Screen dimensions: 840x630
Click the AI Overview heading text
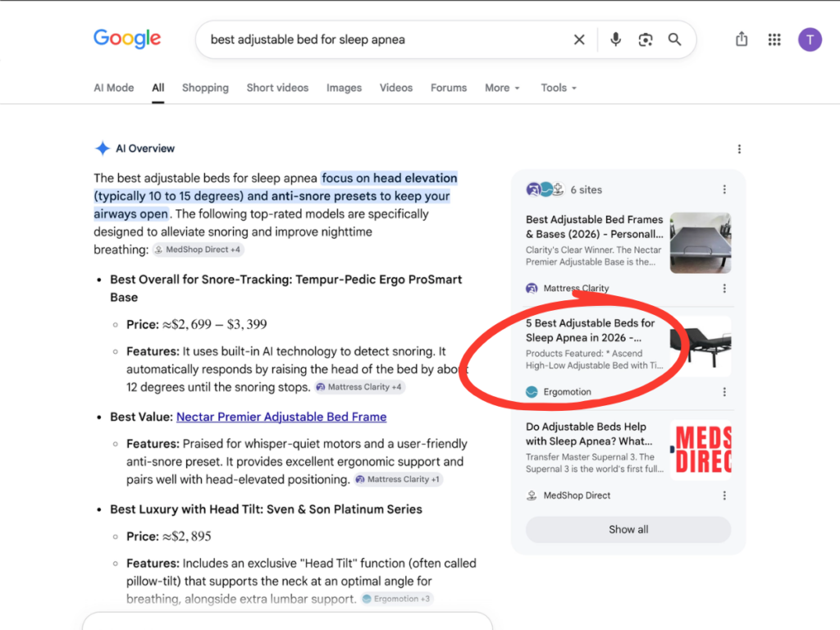pyautogui.click(x=145, y=148)
